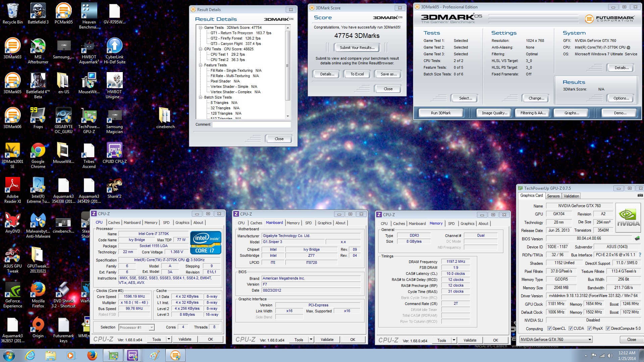
Task: Click Run 3DMark button
Action: click(441, 113)
